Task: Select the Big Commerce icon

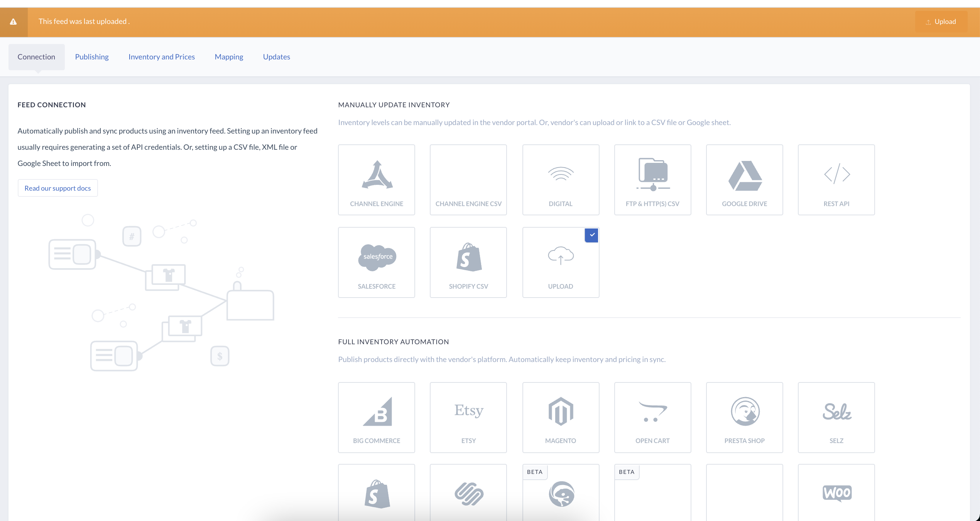Action: 377,411
